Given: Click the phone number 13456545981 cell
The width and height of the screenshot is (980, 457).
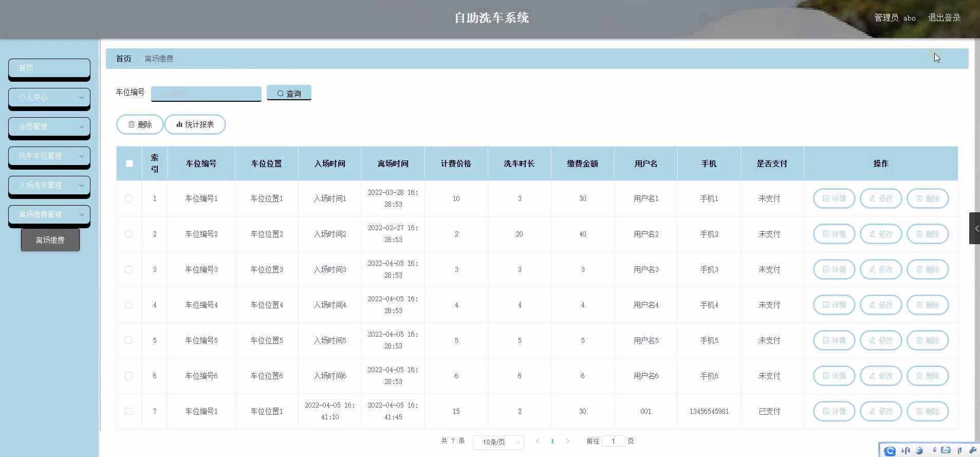Looking at the screenshot, I should click(x=709, y=411).
